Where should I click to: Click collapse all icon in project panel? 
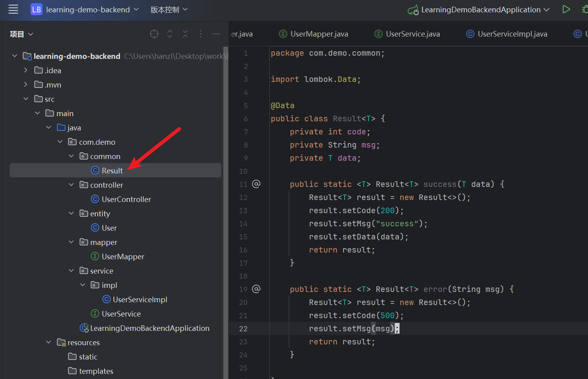[185, 34]
